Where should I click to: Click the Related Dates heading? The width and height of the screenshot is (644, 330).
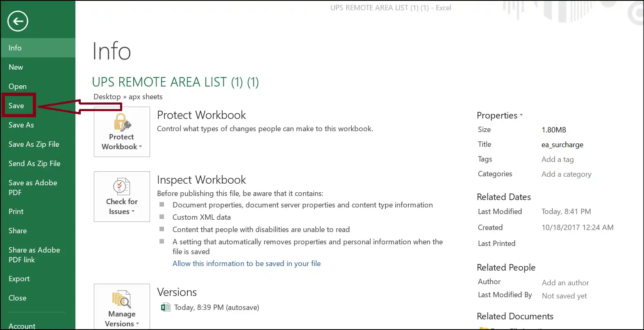click(504, 197)
